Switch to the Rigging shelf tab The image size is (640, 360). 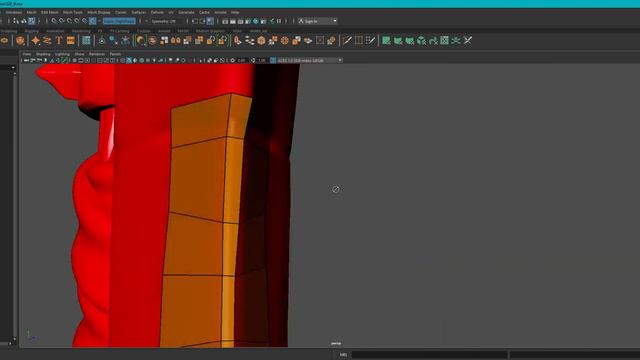coord(31,31)
